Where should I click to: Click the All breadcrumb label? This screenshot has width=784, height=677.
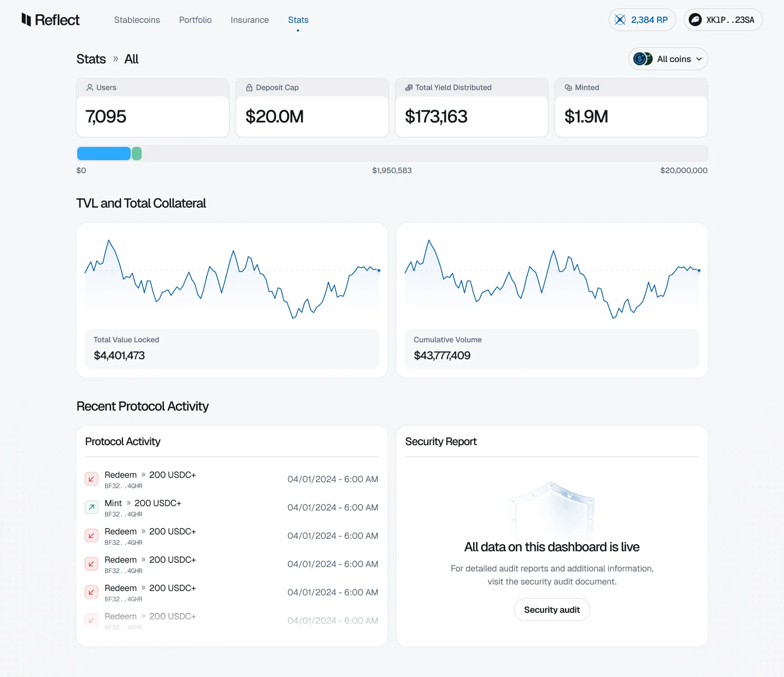[x=131, y=59]
